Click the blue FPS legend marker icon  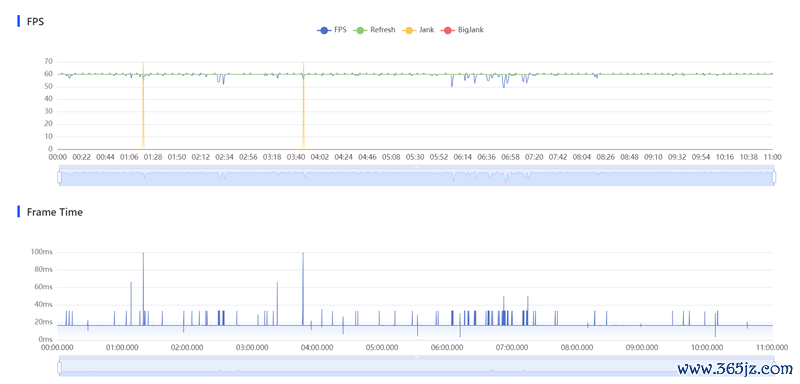click(x=324, y=30)
